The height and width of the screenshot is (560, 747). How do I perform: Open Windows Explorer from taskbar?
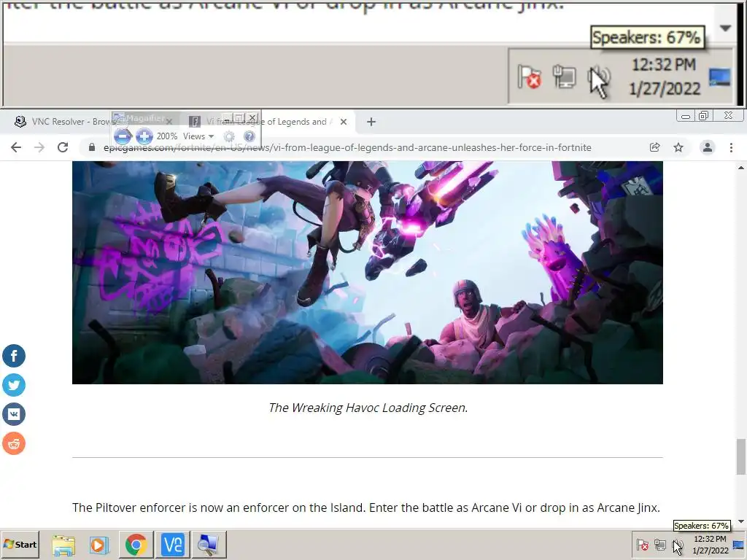(x=63, y=545)
